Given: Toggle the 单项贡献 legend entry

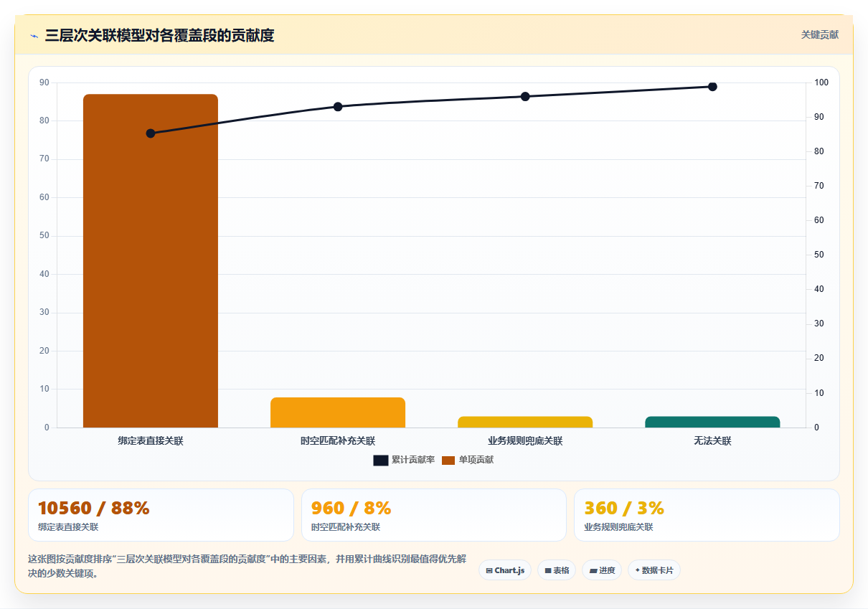Looking at the screenshot, I should point(467,460).
